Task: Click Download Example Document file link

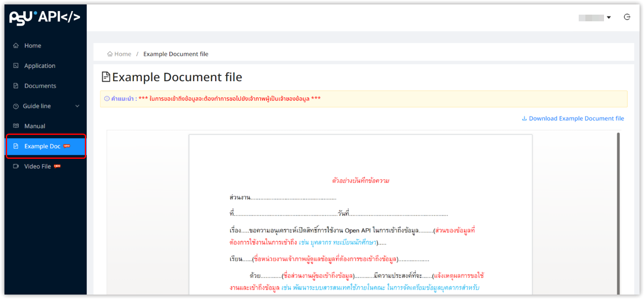Action: point(576,118)
